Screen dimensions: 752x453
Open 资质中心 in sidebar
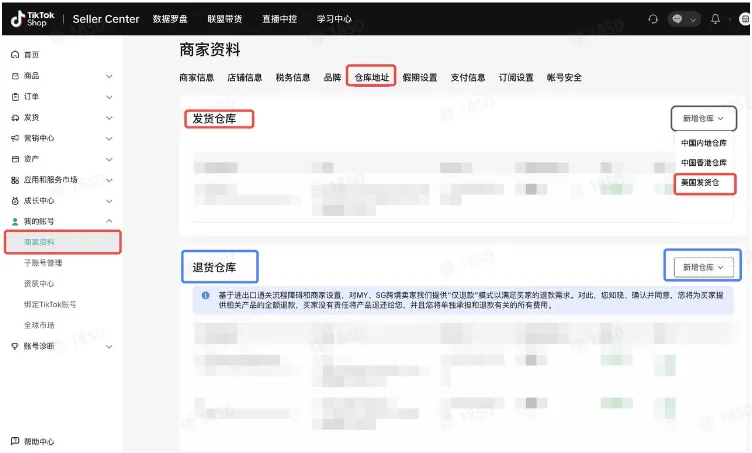click(39, 284)
